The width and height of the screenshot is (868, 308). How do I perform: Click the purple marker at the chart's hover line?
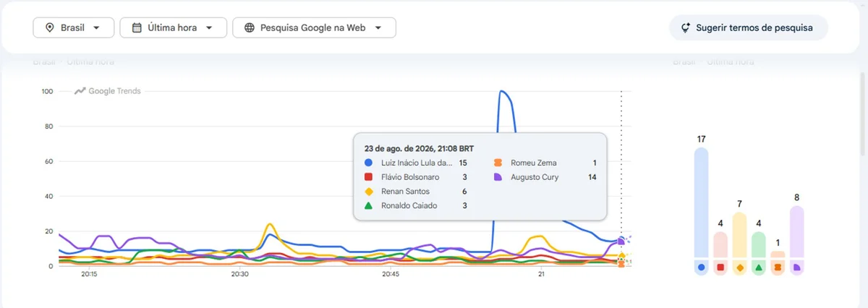pyautogui.click(x=621, y=241)
